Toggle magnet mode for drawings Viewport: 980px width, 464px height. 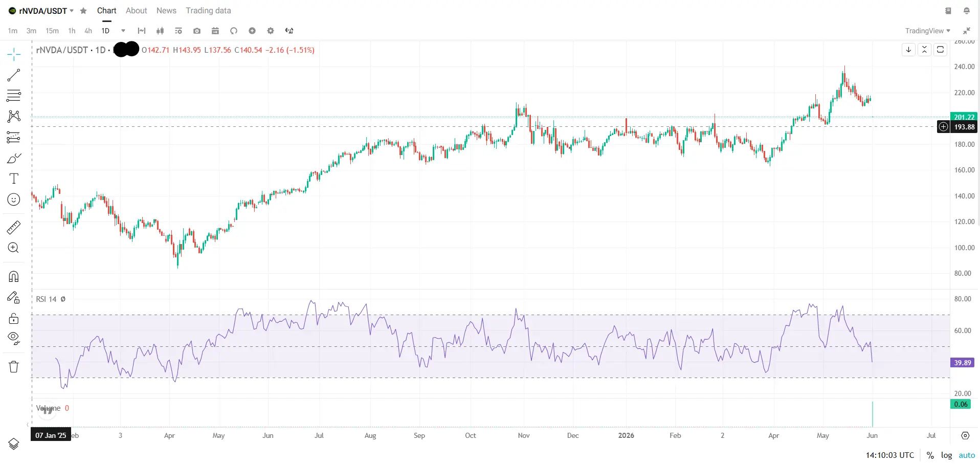[14, 277]
